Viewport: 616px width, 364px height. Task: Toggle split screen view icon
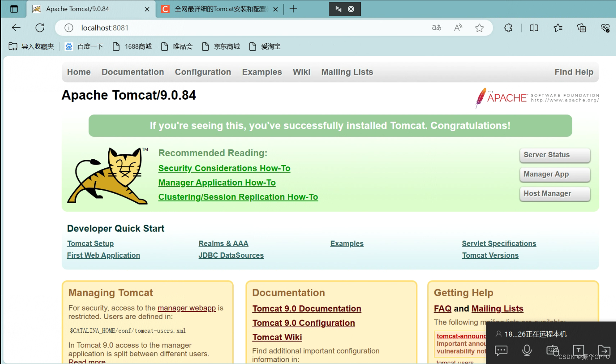click(x=534, y=28)
